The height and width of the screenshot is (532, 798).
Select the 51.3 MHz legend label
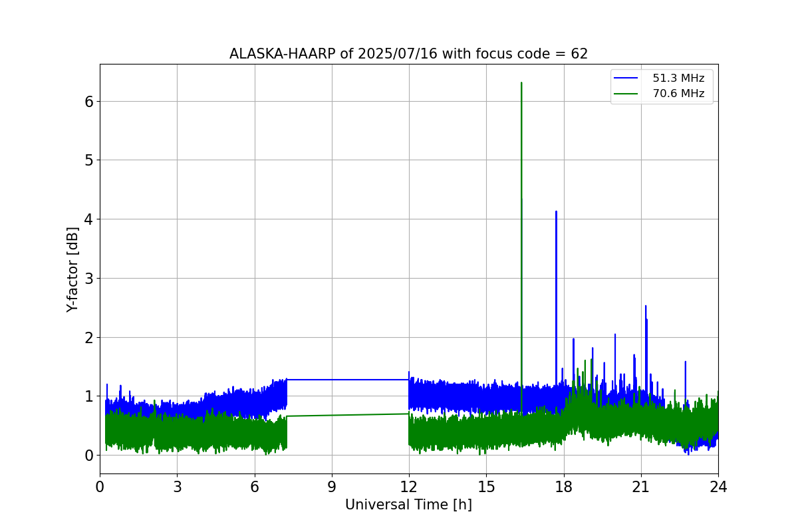point(678,78)
